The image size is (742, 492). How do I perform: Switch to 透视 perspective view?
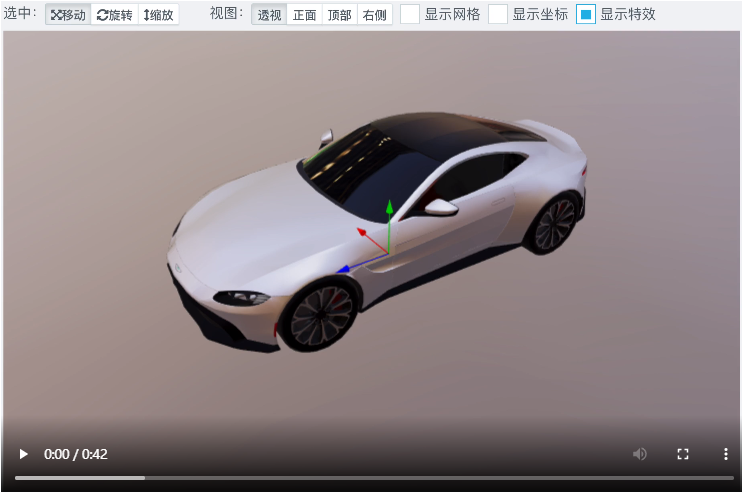tap(269, 15)
